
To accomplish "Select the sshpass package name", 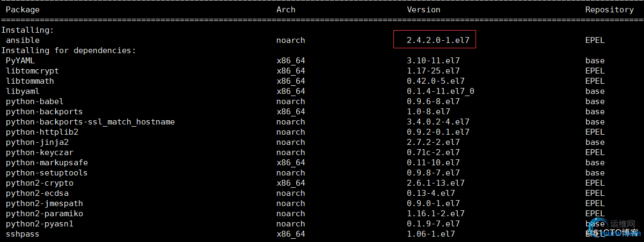I will (x=23, y=234).
